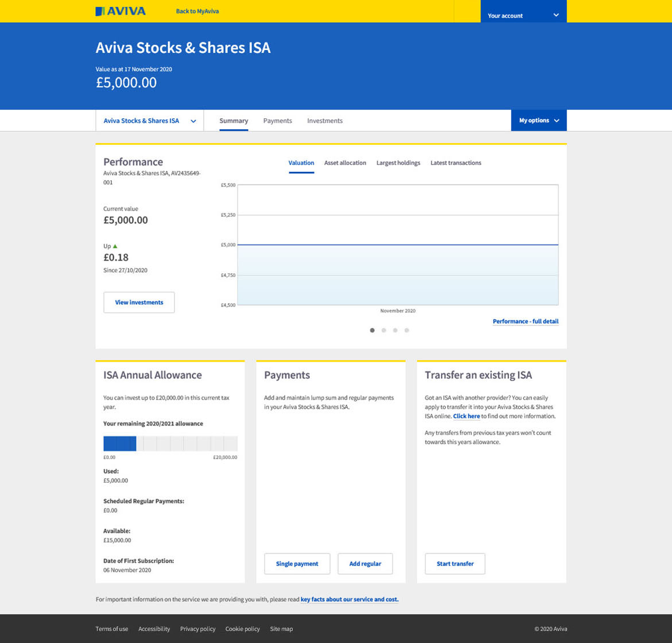The width and height of the screenshot is (672, 643).
Task: Open the Terms of use footer link
Action: (x=112, y=629)
